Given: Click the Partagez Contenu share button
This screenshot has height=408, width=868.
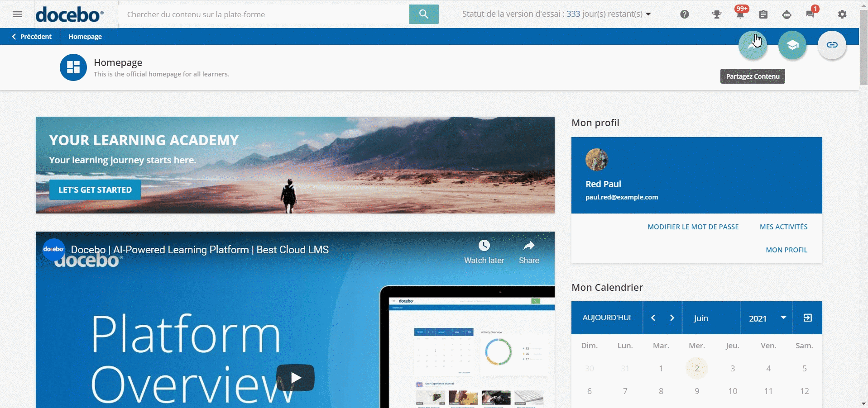Looking at the screenshot, I should click(x=753, y=45).
